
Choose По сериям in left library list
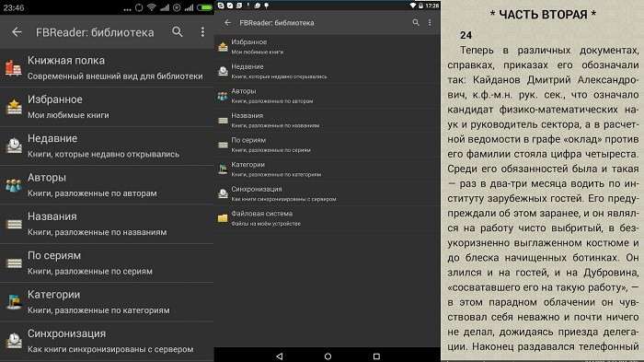pos(107,263)
